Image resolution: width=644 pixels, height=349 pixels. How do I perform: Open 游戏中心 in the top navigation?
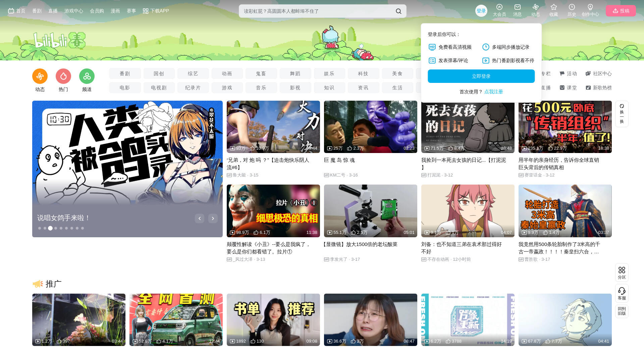(74, 11)
